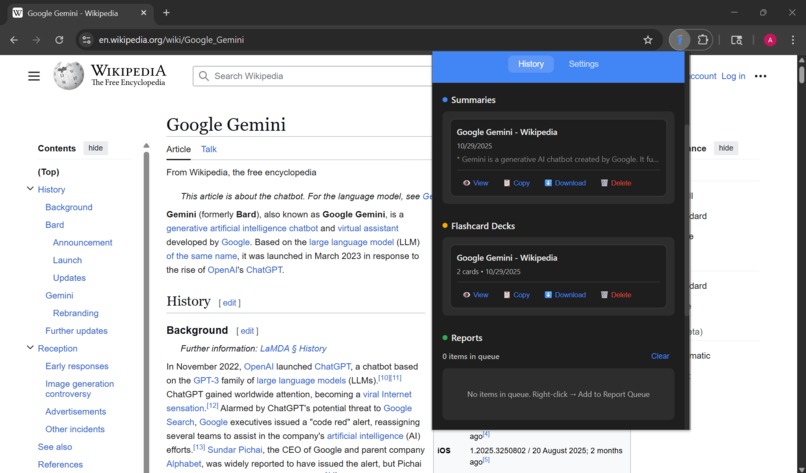Open Wikipedia main hamburger menu
Screen dimensions: 806x473
pyautogui.click(x=34, y=76)
